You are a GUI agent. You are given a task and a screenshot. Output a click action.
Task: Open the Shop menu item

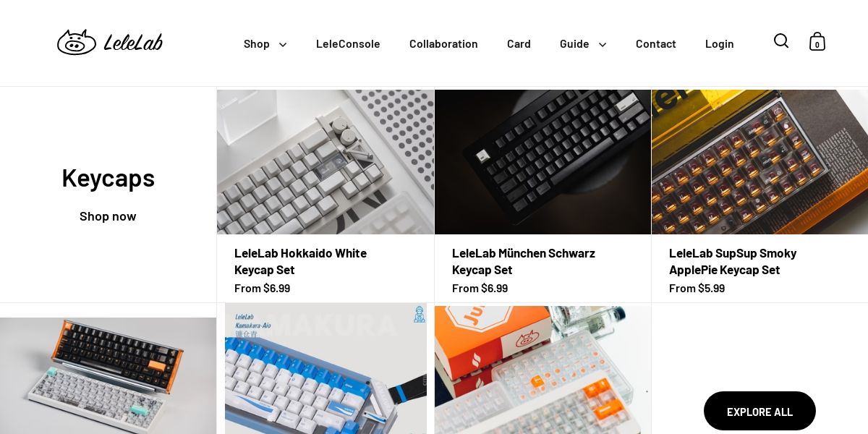pyautogui.click(x=257, y=43)
